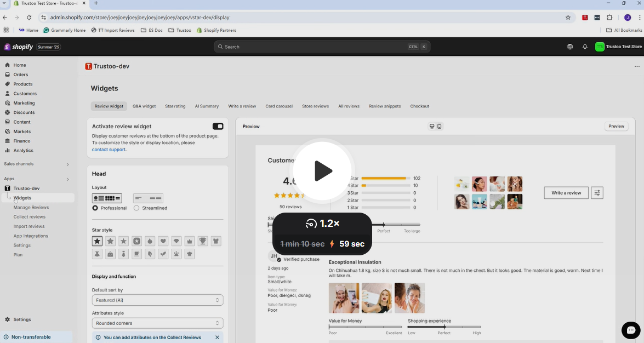Select the crown star style icon

pyautogui.click(x=190, y=241)
